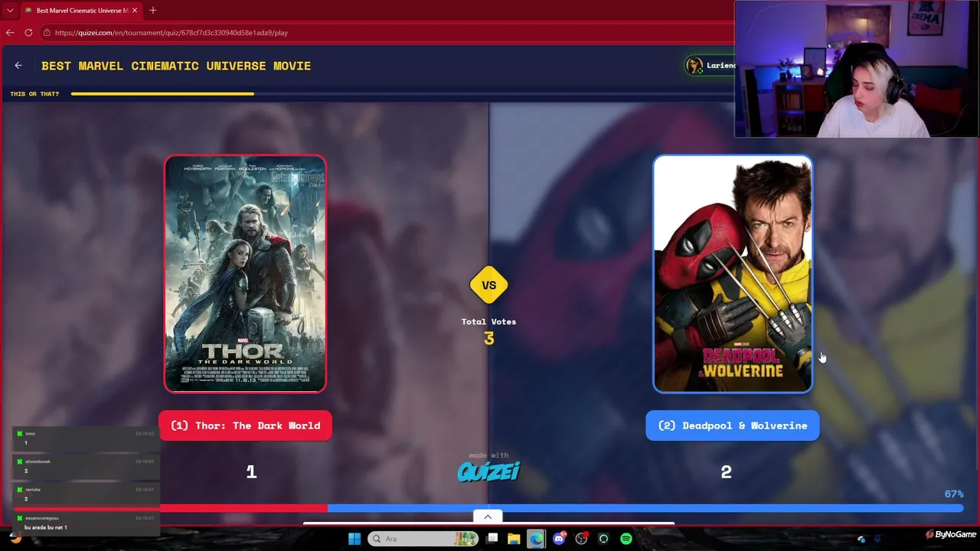This screenshot has width=980, height=551.
Task: Vote for (2) Deadpool & Wolverine
Action: [x=733, y=425]
